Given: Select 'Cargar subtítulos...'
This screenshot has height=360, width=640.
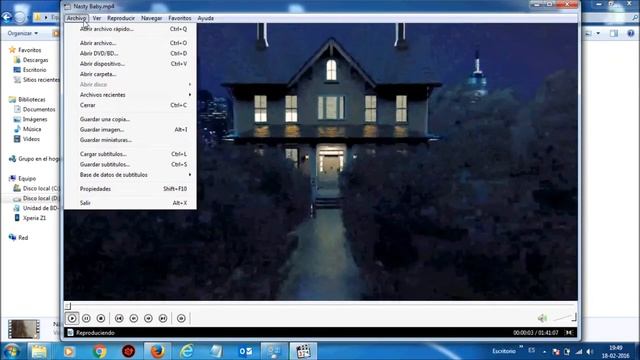Looking at the screenshot, I should pyautogui.click(x=130, y=154).
